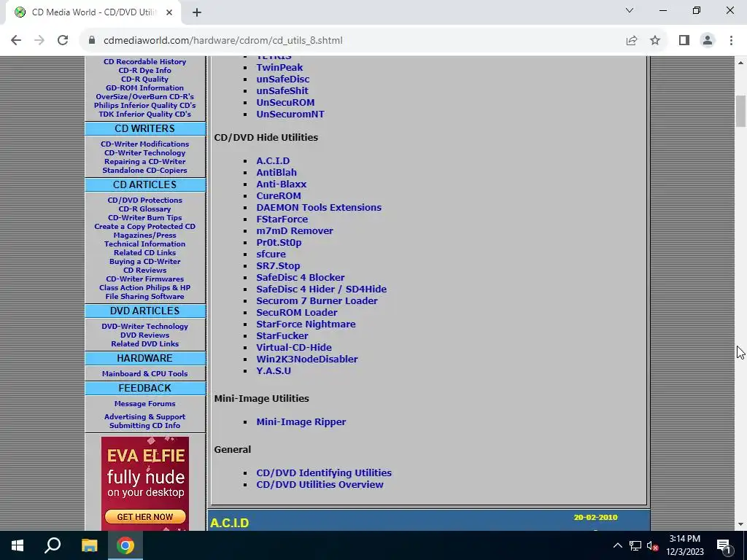The width and height of the screenshot is (747, 560).
Task: Open the Y.A.S.U link
Action: (x=274, y=371)
